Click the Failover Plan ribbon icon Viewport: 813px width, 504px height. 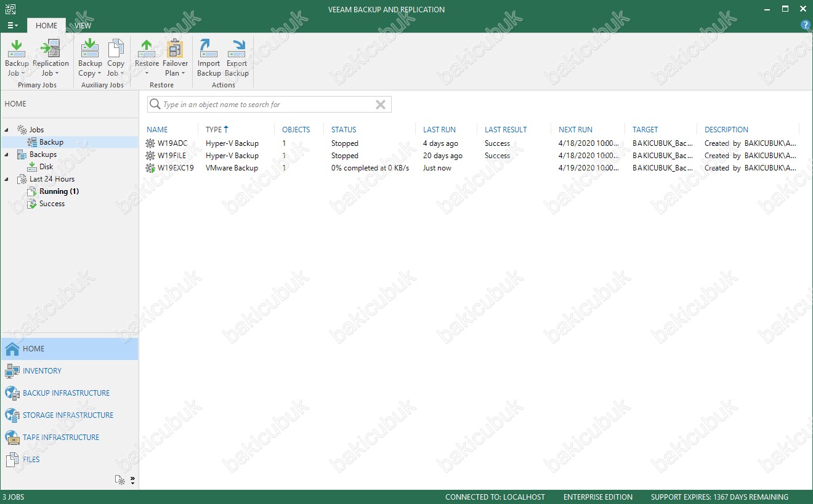pyautogui.click(x=175, y=48)
